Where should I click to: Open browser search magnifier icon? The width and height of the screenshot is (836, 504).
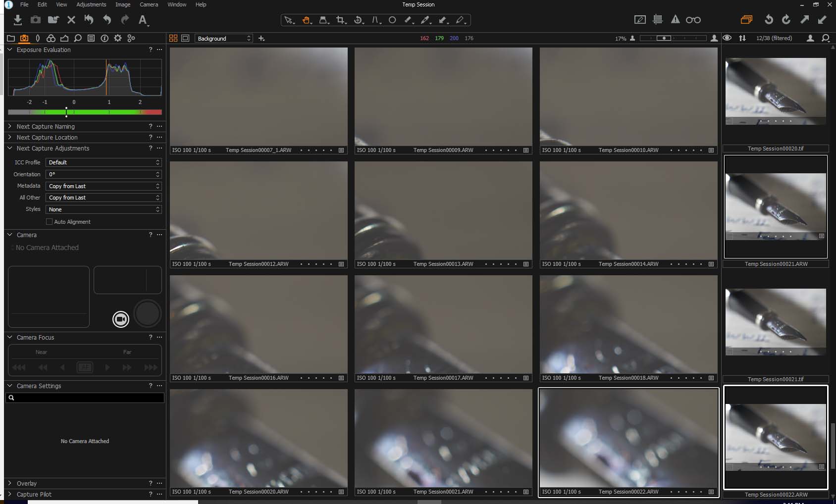click(826, 38)
